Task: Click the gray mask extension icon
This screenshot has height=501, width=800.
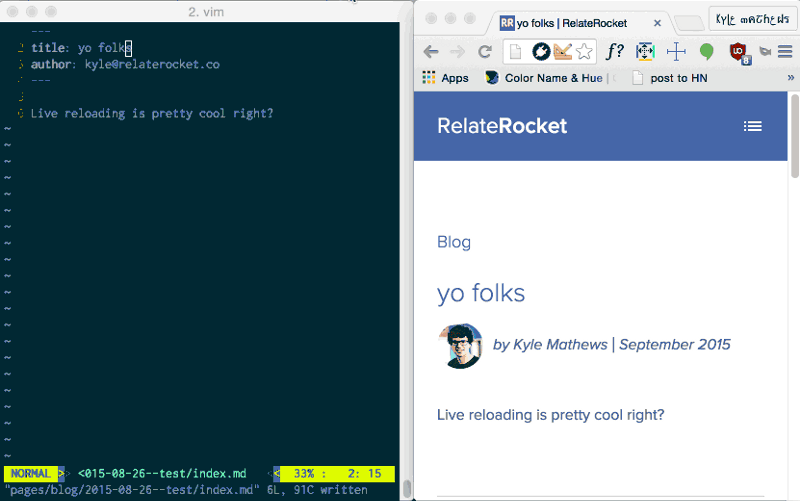Action: (x=765, y=51)
